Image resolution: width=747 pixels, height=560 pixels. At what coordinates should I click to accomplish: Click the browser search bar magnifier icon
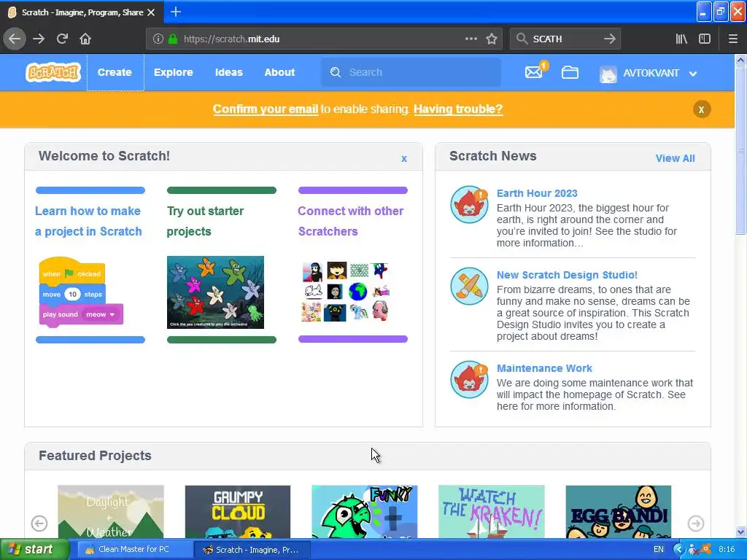tap(522, 39)
